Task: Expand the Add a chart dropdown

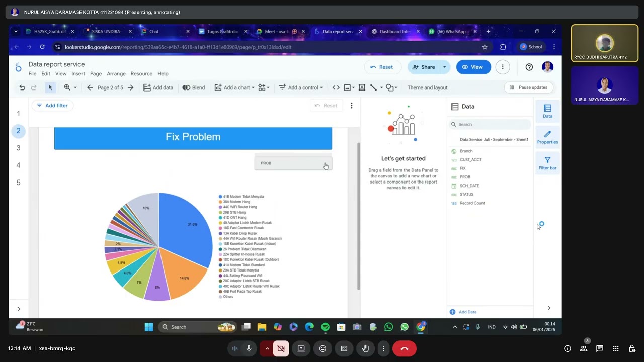Action: (234, 87)
